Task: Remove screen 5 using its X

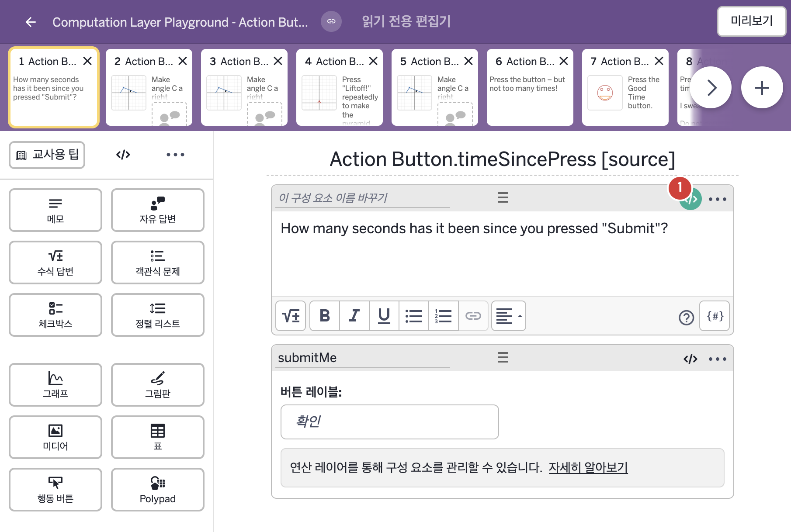Action: pos(468,61)
